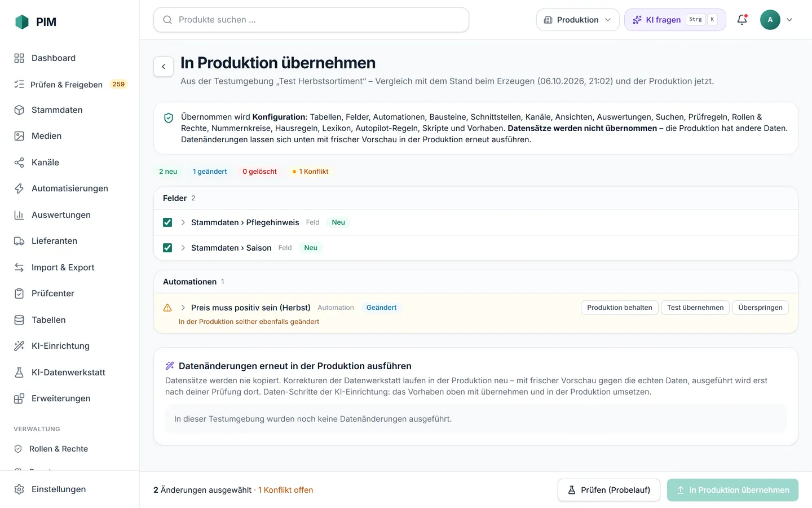
Task: Uncheck the Pflegehinweis field checkbox
Action: (167, 222)
